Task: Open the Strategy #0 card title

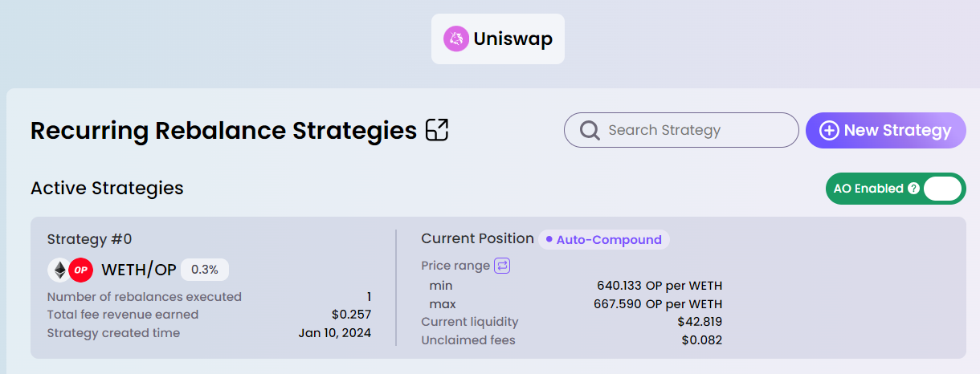Action: 89,239
